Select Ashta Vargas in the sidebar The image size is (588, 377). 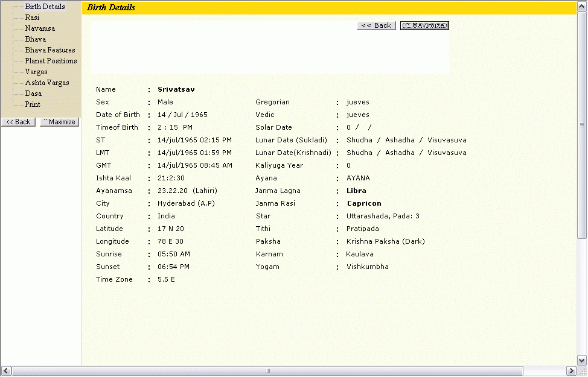(47, 83)
